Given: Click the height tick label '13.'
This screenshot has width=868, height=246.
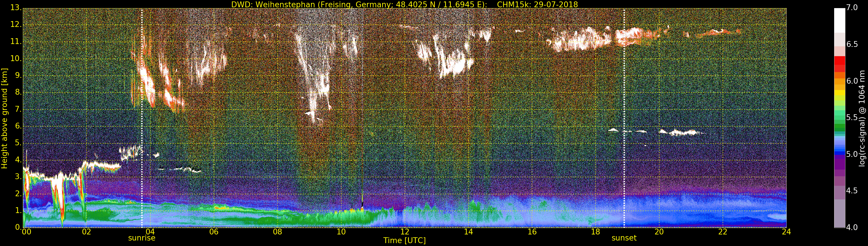Looking at the screenshot, I should [x=16, y=8].
